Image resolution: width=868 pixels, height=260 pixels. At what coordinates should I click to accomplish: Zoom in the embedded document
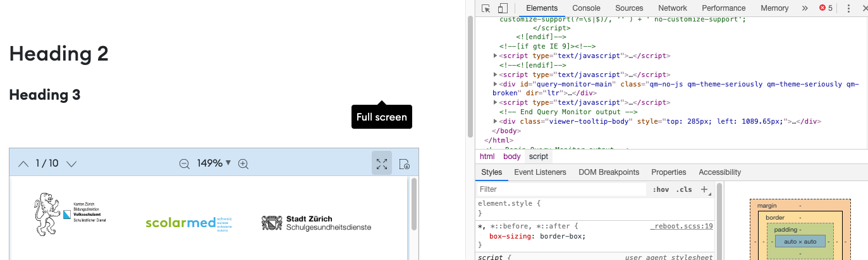click(243, 163)
